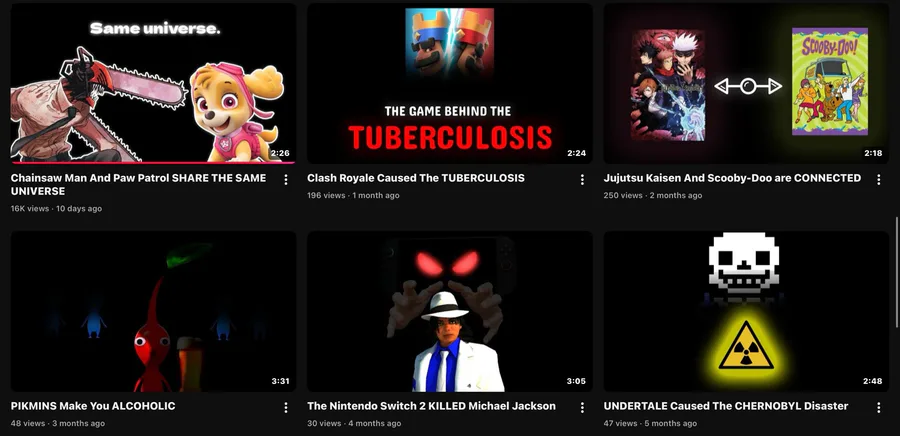Click title UNDERTALE Caused The CHERNOBYL Disaster
Screen dimensions: 900x436
pos(726,406)
